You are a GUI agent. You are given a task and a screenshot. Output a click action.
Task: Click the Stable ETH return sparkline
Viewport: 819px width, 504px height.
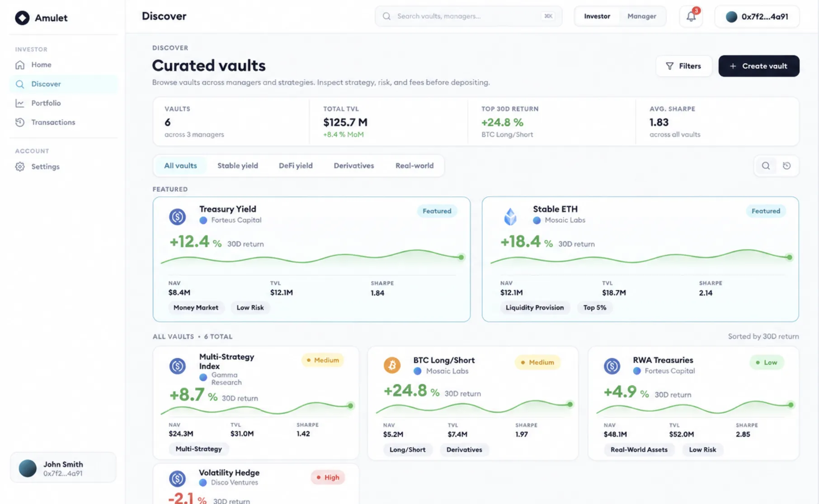(x=641, y=258)
